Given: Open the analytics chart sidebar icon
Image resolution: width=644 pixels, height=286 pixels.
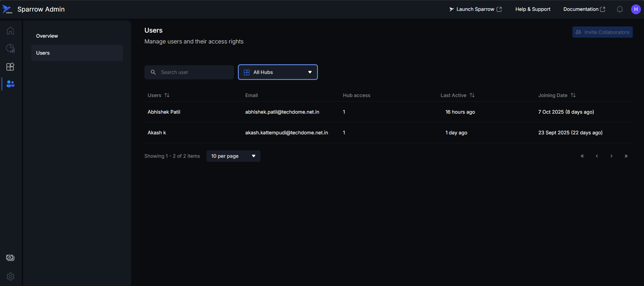Looking at the screenshot, I should click(11, 49).
